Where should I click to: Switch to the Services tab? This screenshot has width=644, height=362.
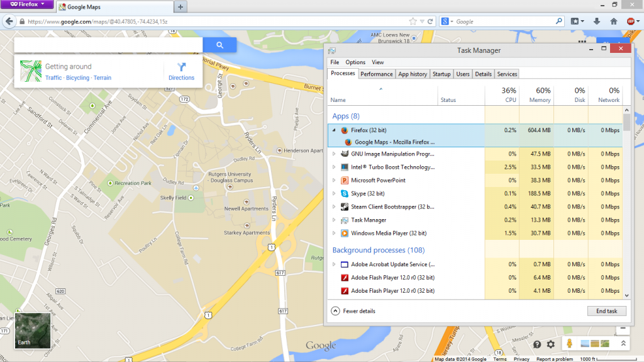(x=508, y=74)
